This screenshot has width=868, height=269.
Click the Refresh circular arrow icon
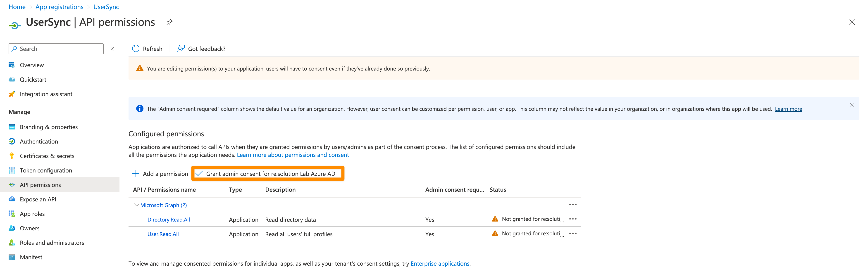point(136,48)
